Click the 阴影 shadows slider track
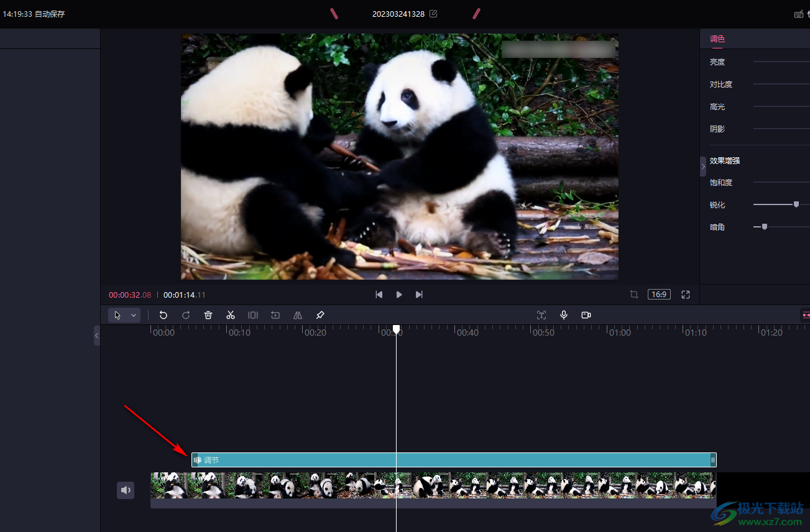 [x=781, y=129]
